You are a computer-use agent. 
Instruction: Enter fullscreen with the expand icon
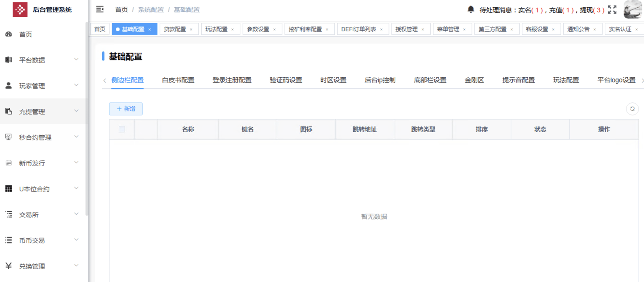coord(612,10)
